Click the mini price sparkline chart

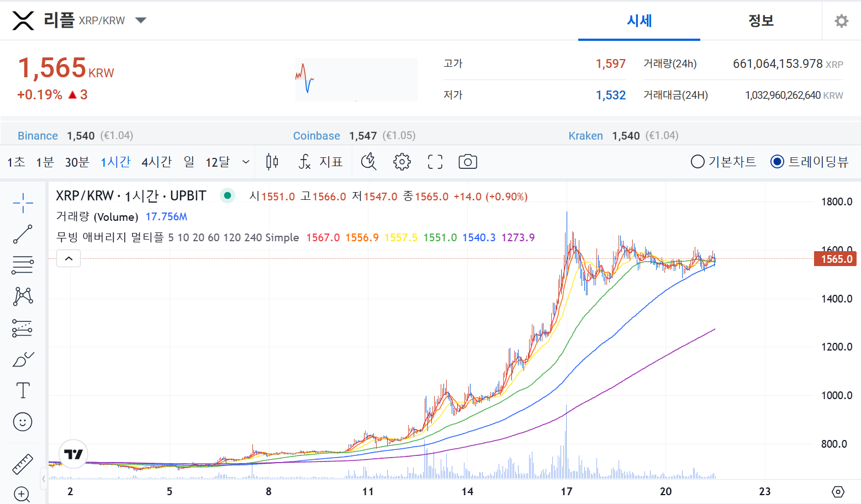coord(356,79)
